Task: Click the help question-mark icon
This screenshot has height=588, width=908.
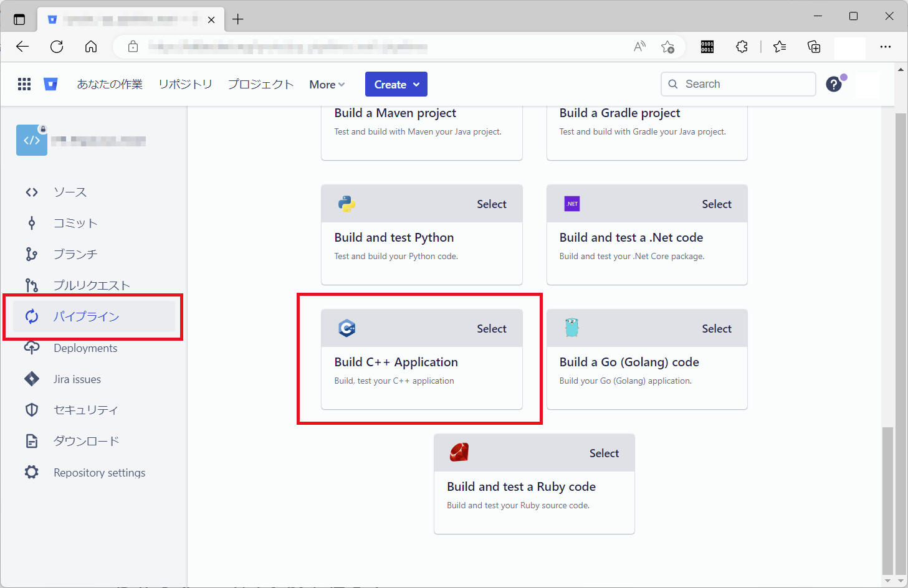Action: pos(834,83)
